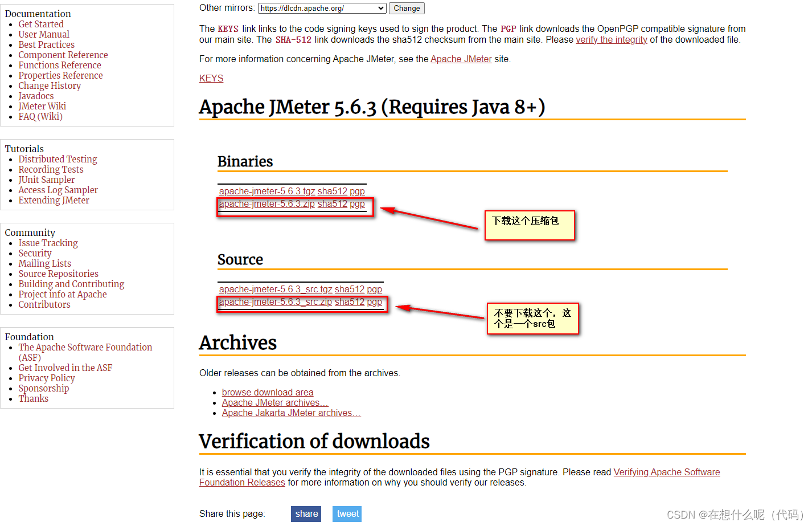This screenshot has height=526, width=812.
Task: Open sha512 for binary zip
Action: [x=333, y=204]
